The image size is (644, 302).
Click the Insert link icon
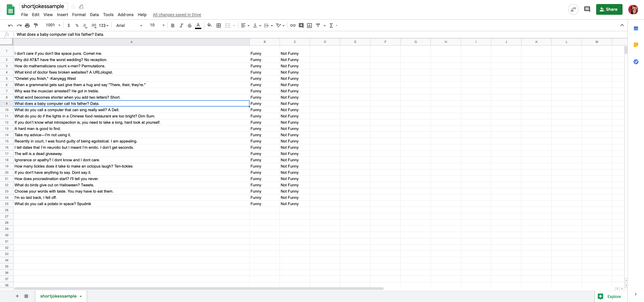click(x=292, y=26)
